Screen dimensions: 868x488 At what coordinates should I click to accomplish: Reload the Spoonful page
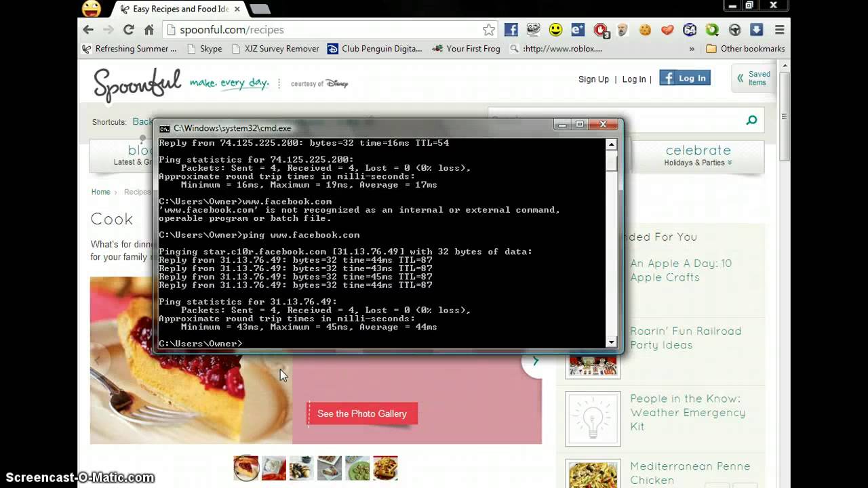click(129, 30)
